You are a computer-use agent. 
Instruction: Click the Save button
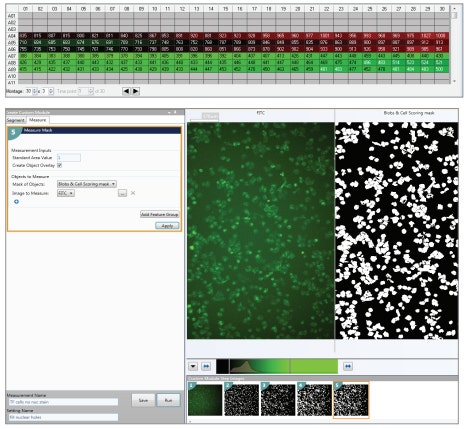tap(143, 400)
